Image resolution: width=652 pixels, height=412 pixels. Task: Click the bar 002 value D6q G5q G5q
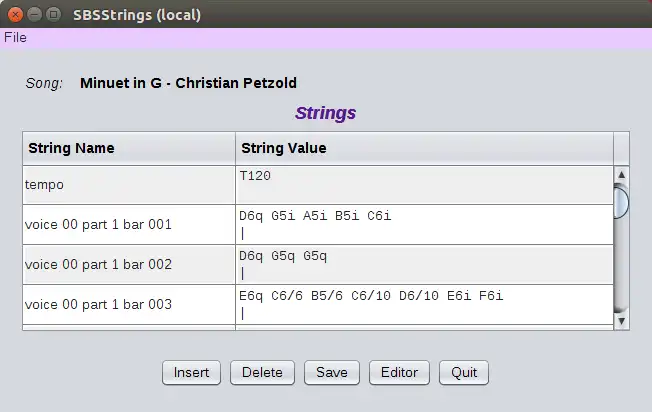click(424, 265)
